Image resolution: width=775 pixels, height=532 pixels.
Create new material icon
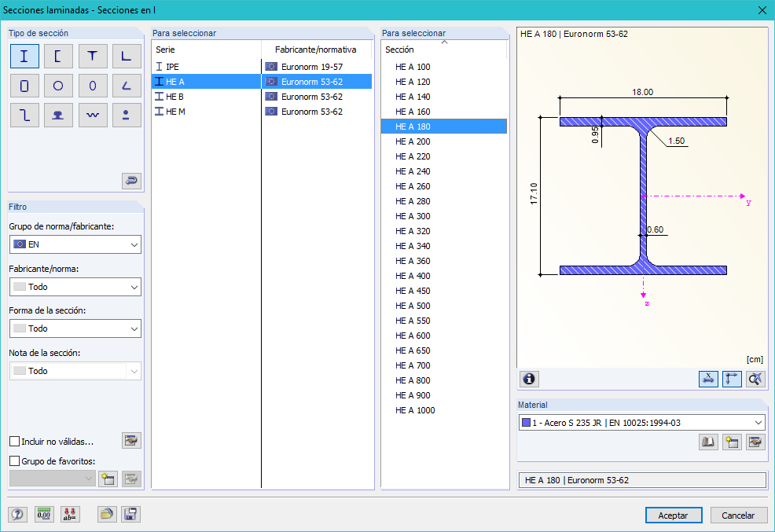732,442
